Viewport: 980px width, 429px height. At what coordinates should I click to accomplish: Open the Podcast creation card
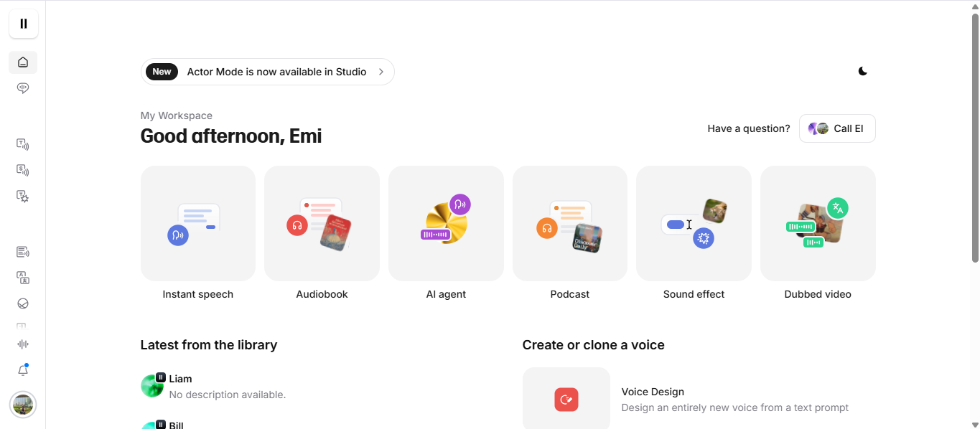[569, 223]
